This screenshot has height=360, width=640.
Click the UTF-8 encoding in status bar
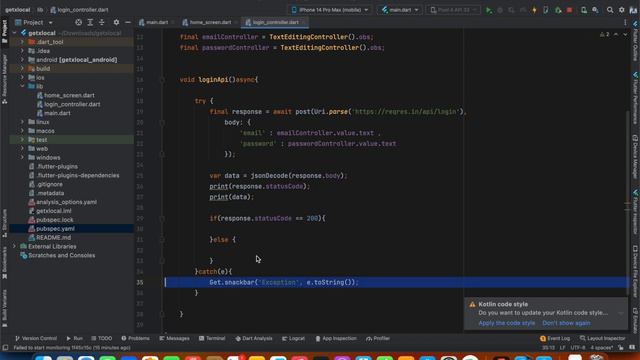(x=578, y=348)
